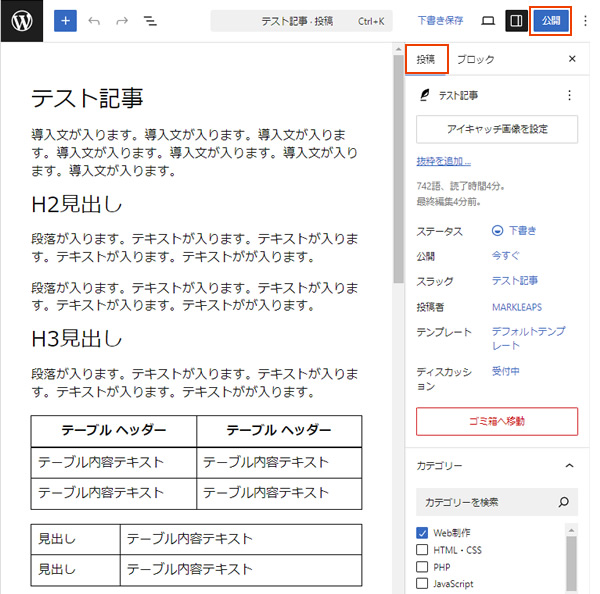The height and width of the screenshot is (594, 600).
Task: Enable the PHP category checkbox
Action: [422, 566]
